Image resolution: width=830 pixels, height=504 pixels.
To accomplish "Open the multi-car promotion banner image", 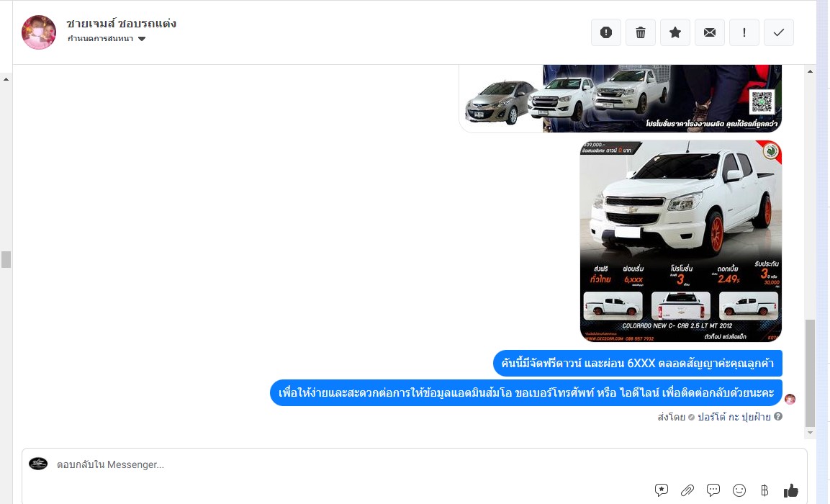I will (x=621, y=99).
